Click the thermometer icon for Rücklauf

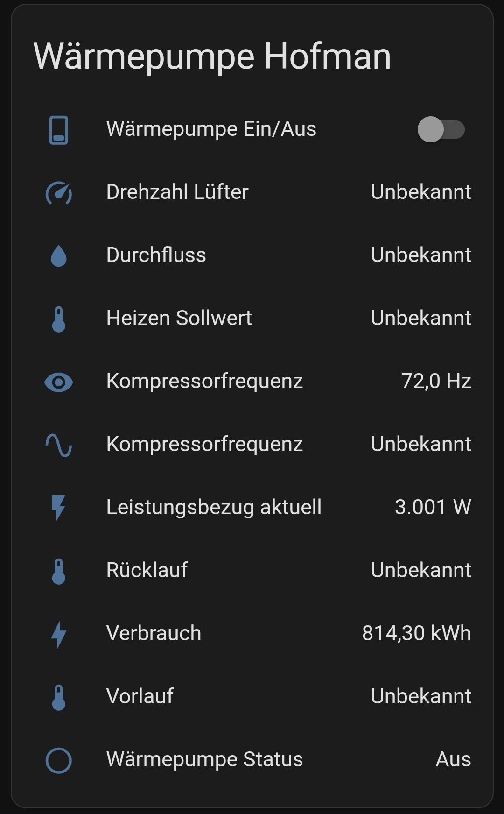click(x=59, y=571)
